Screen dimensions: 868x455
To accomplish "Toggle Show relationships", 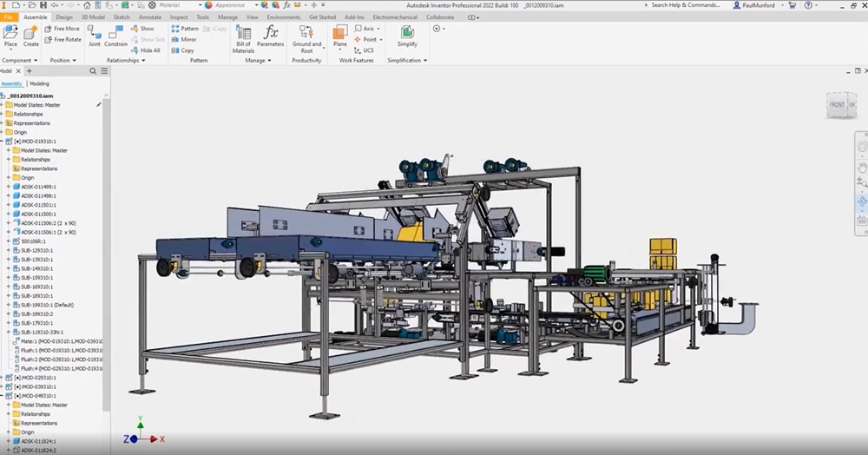I will pos(143,29).
